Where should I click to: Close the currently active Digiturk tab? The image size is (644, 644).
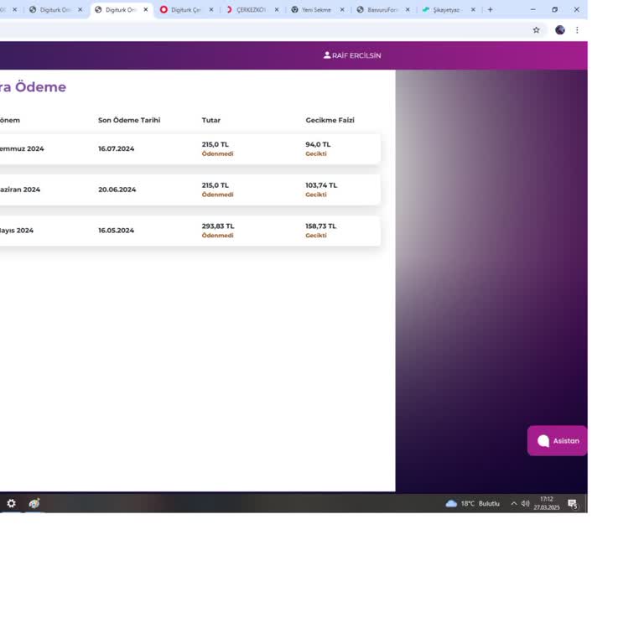(145, 9)
